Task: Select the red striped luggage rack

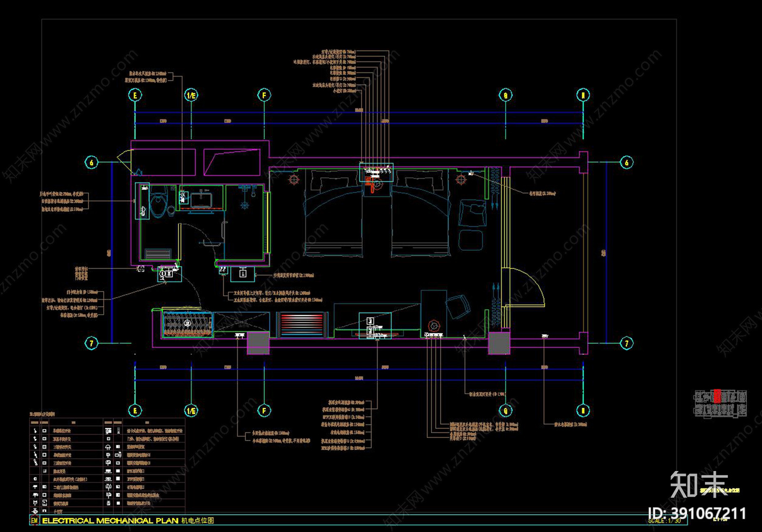Action: (302, 324)
